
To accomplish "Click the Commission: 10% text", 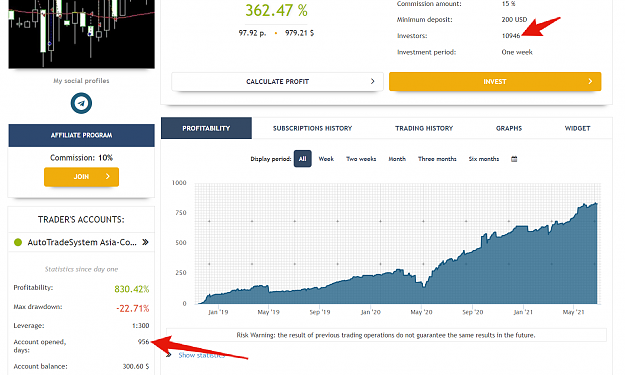I will click(81, 157).
